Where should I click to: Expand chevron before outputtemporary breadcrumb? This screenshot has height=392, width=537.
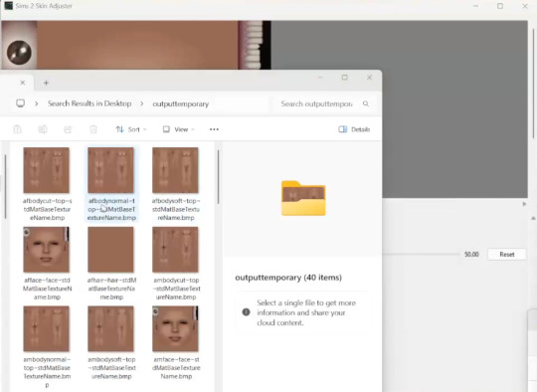[x=142, y=103]
